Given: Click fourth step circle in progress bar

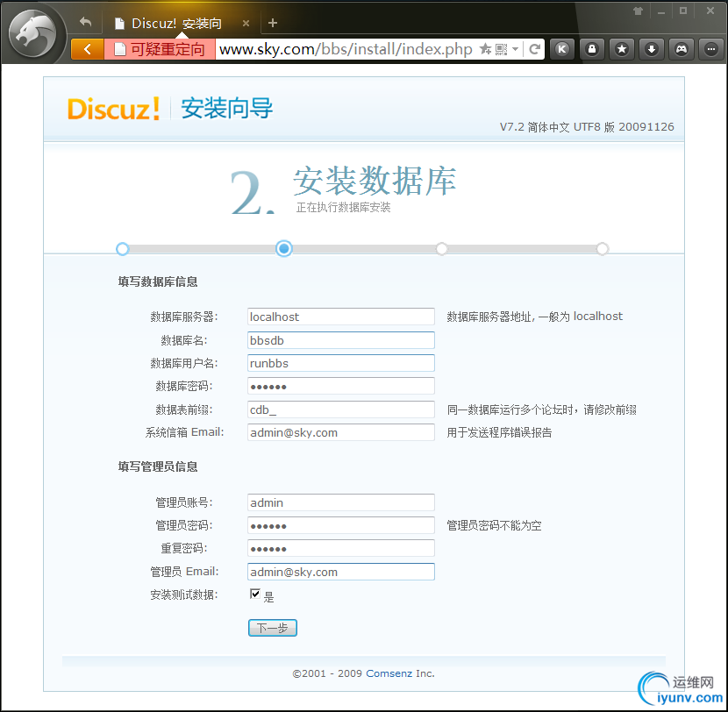Looking at the screenshot, I should (603, 249).
